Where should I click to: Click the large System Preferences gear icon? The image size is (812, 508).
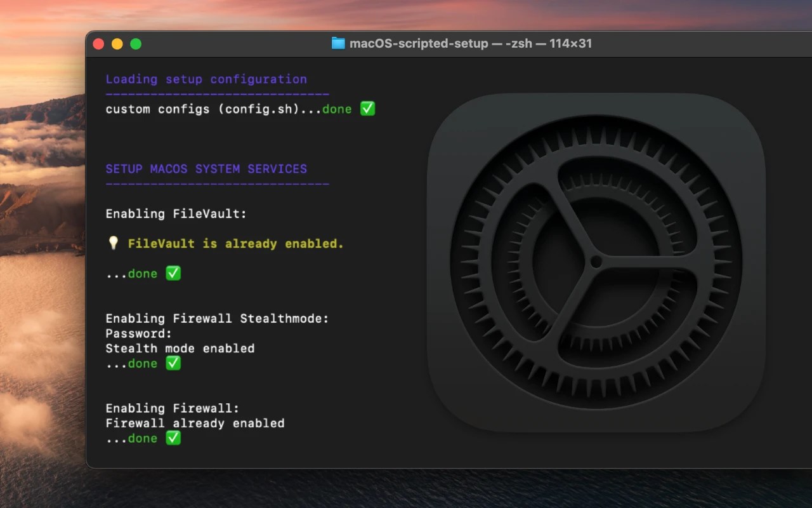[x=596, y=262]
